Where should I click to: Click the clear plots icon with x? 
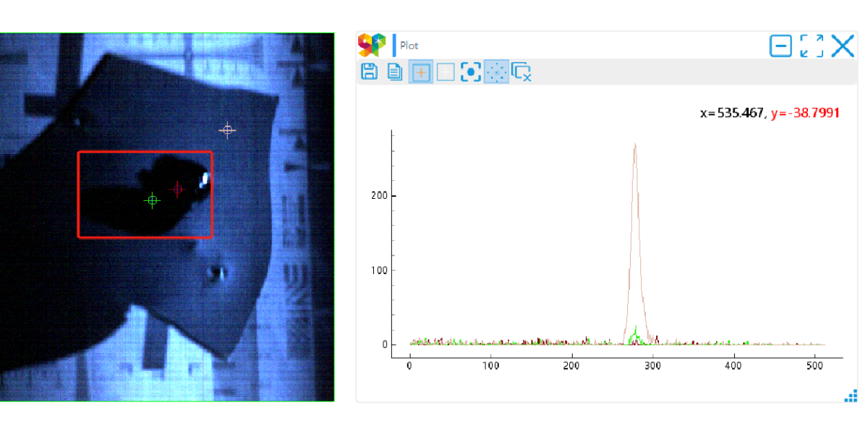click(x=522, y=72)
